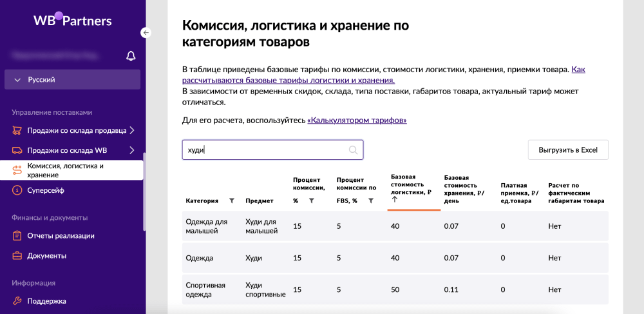Image resolution: width=644 pixels, height=314 pixels.
Task: Click the Худи для малышей item cell
Action: (x=261, y=226)
